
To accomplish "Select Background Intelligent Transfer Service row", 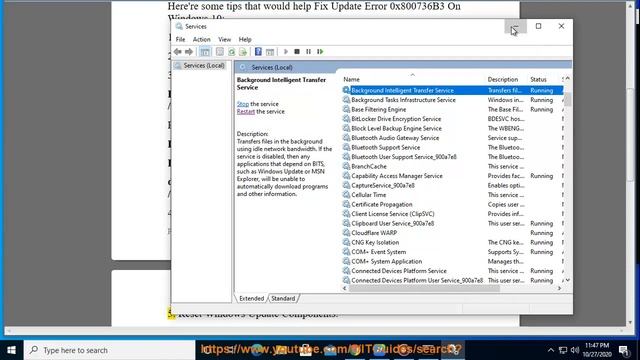I will pos(453,91).
